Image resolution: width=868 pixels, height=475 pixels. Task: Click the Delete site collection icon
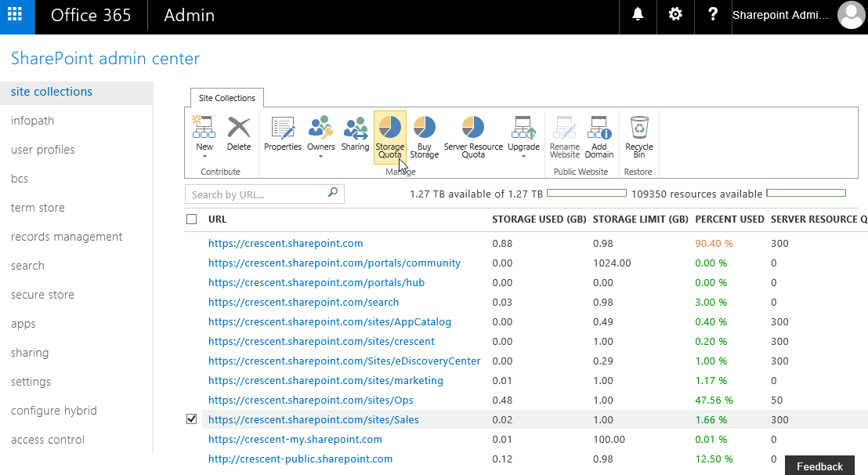pyautogui.click(x=239, y=133)
